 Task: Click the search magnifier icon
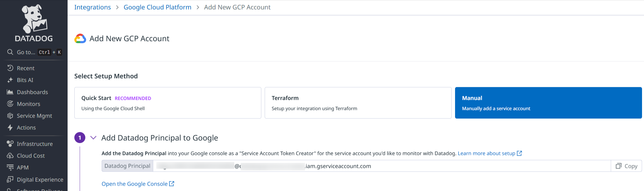pos(10,52)
